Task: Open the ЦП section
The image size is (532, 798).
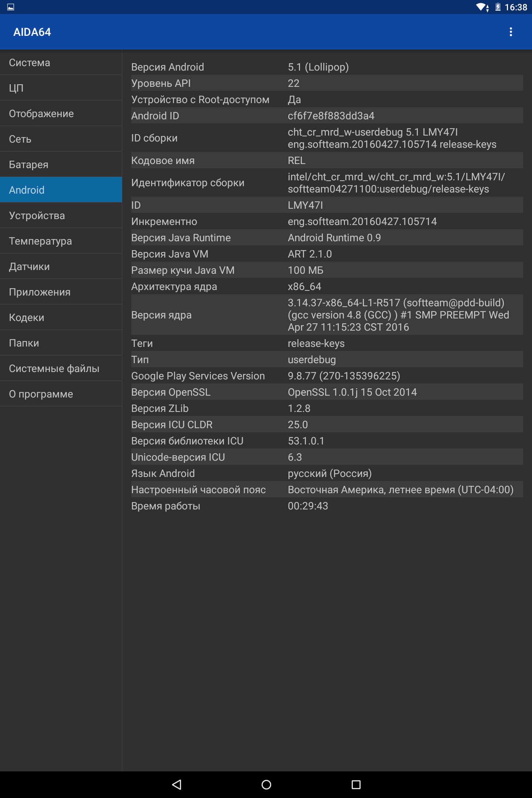Action: click(61, 88)
